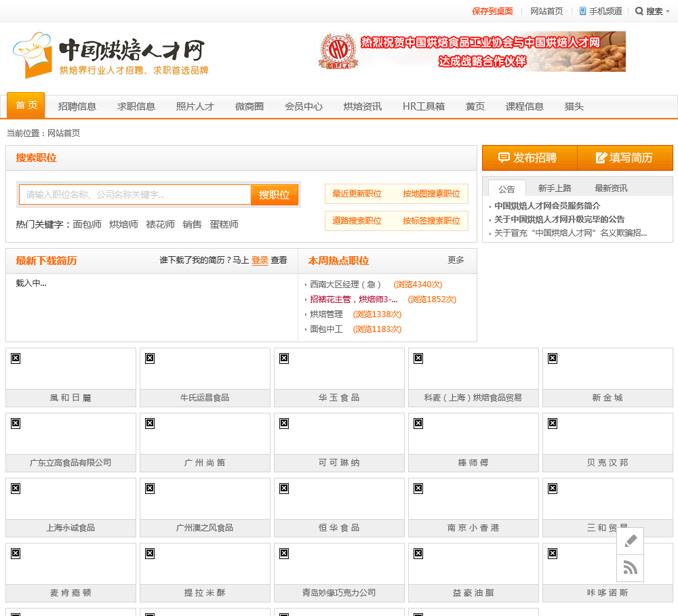Open company card 棒师傅
The height and width of the screenshot is (616, 678).
(473, 443)
